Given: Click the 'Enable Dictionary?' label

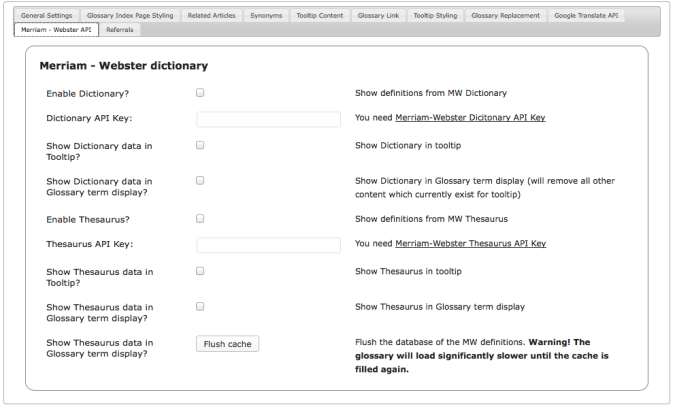Looking at the screenshot, I should 87,93.
